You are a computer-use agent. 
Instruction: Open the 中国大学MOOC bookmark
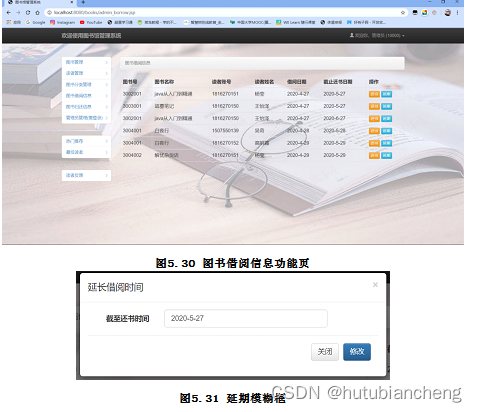click(x=250, y=22)
